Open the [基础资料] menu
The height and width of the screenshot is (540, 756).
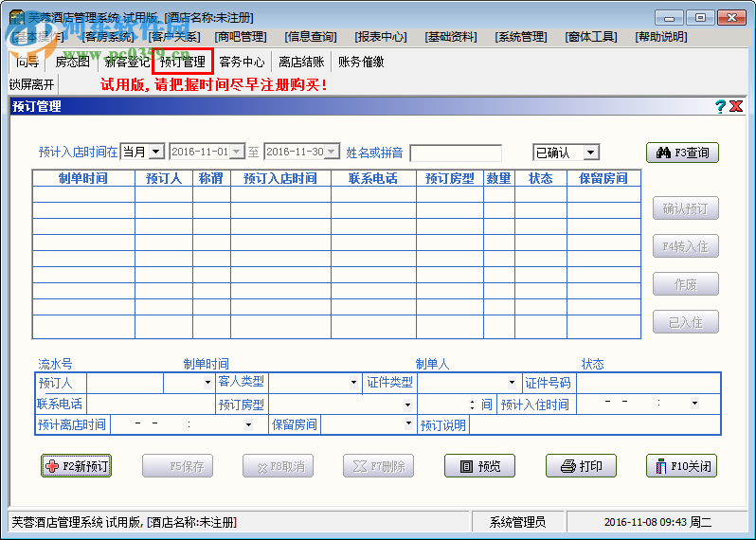pyautogui.click(x=451, y=37)
